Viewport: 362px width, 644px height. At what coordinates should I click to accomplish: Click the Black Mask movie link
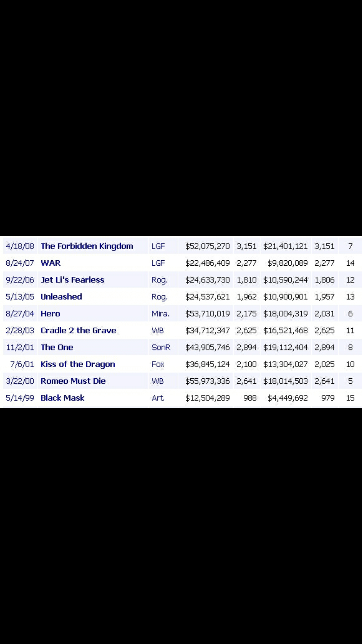(62, 398)
